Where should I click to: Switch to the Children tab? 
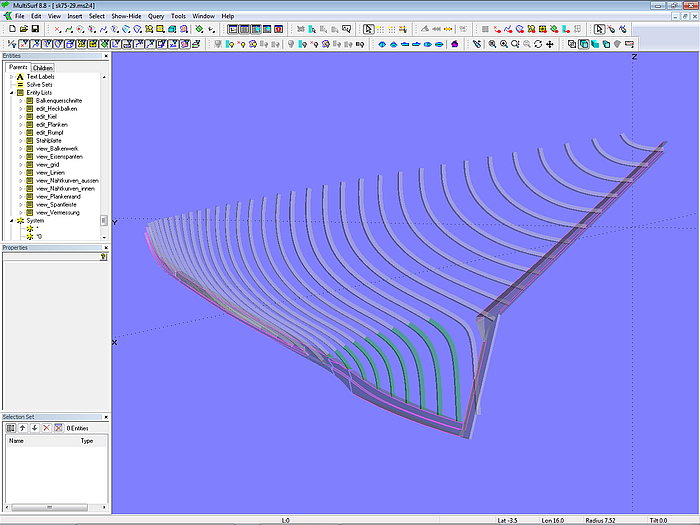click(x=43, y=68)
